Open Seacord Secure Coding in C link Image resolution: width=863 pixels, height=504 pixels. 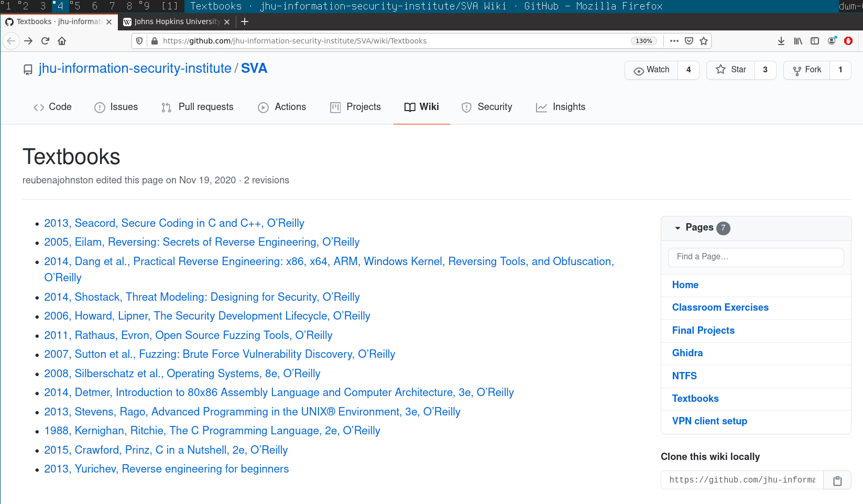(174, 223)
